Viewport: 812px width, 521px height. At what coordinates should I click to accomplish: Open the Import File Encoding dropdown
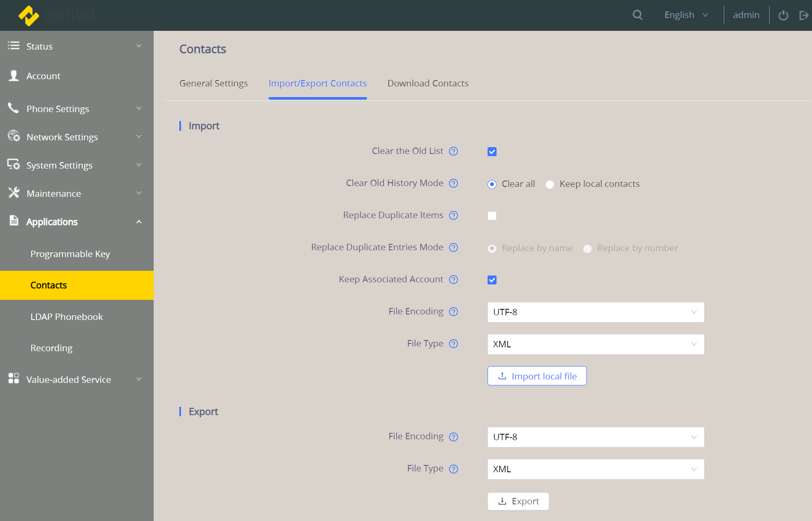(595, 312)
